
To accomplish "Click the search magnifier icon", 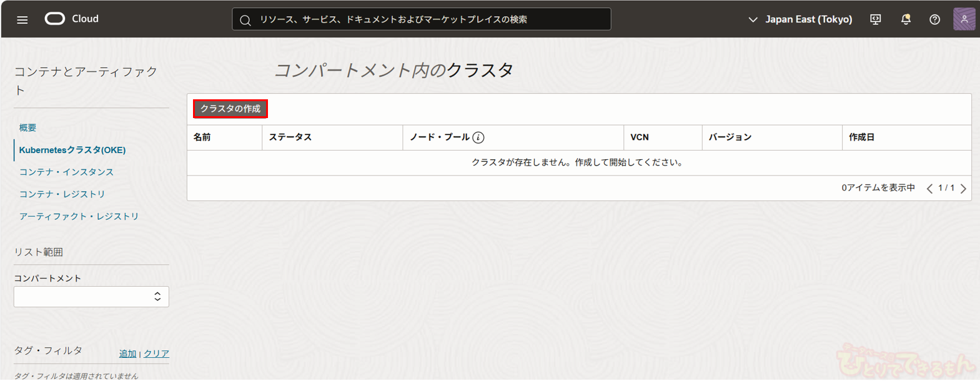I will [245, 20].
